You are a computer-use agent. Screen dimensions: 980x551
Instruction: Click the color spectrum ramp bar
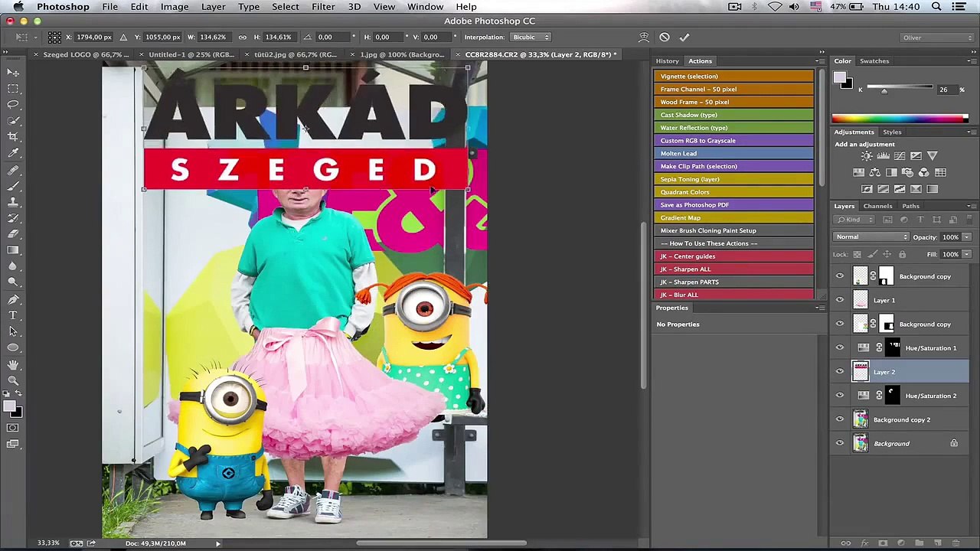[x=900, y=119]
